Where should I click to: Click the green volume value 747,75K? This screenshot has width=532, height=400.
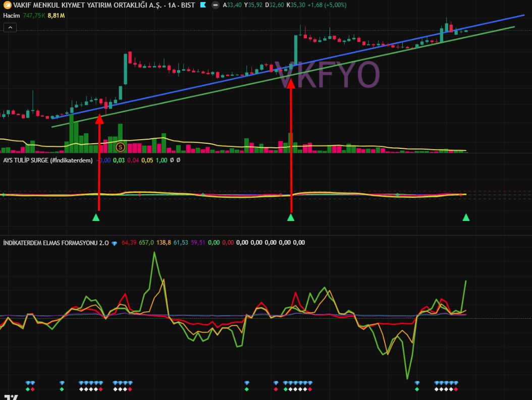(34, 16)
